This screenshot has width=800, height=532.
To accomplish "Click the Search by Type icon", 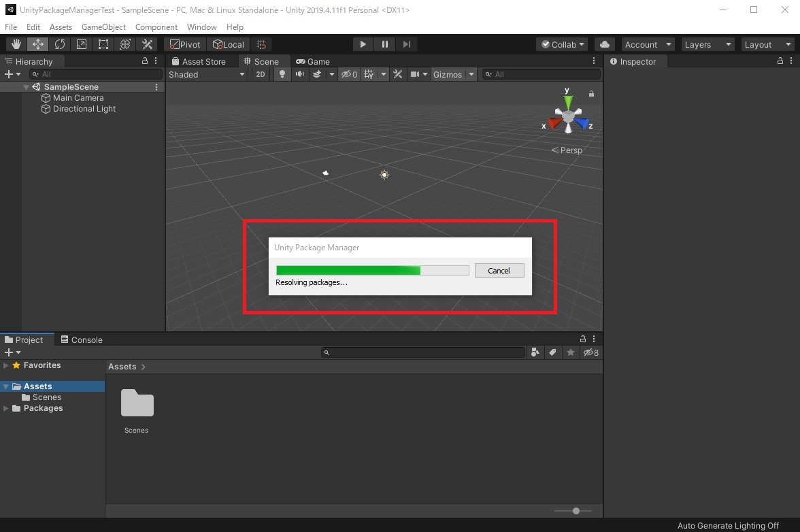I will 535,352.
